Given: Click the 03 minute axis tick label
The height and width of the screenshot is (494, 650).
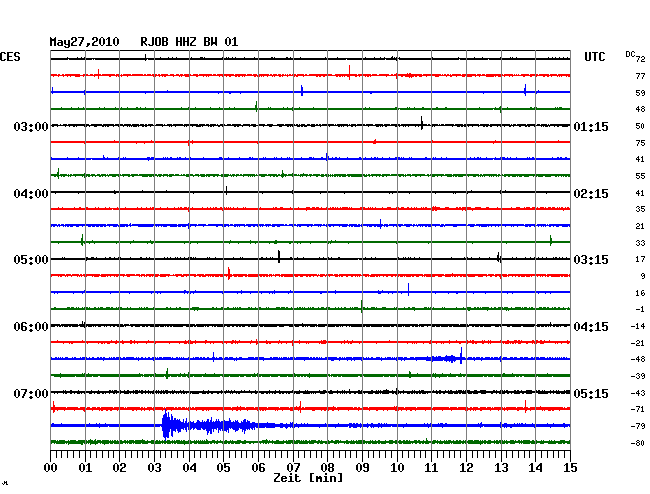Looking at the screenshot, I should pyautogui.click(x=155, y=468).
